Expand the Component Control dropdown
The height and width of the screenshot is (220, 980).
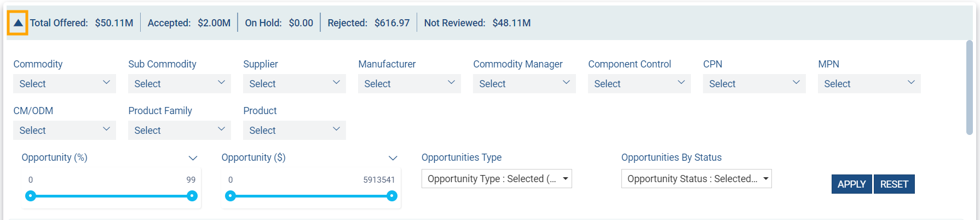pos(639,83)
